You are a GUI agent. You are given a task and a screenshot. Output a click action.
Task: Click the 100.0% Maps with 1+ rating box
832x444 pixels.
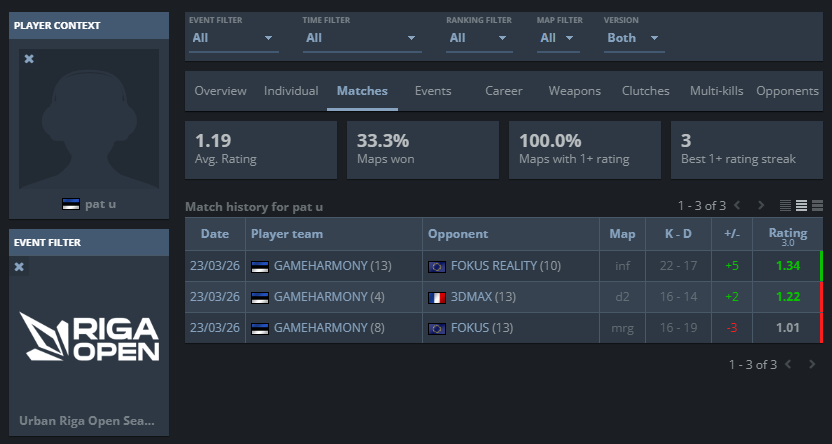point(585,150)
